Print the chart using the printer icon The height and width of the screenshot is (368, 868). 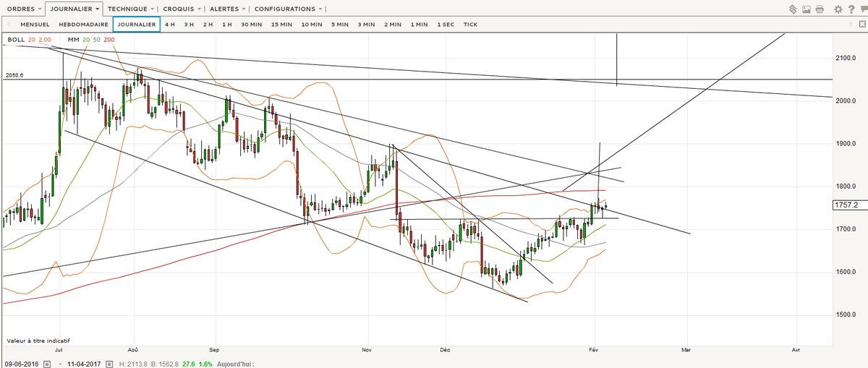click(819, 9)
